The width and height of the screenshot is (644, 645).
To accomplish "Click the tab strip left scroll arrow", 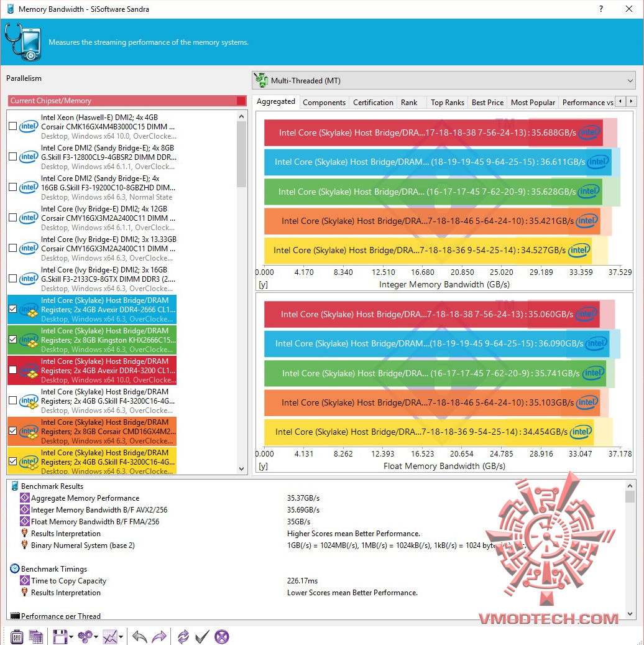I will [620, 101].
